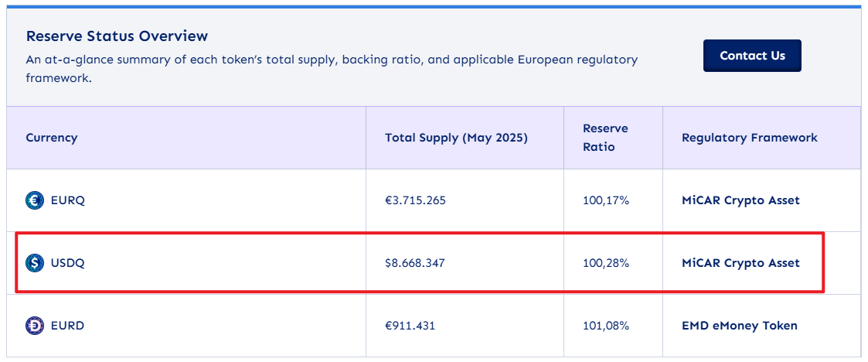The height and width of the screenshot is (362, 868).
Task: Click the €3.715.265 total supply value
Action: (x=415, y=200)
